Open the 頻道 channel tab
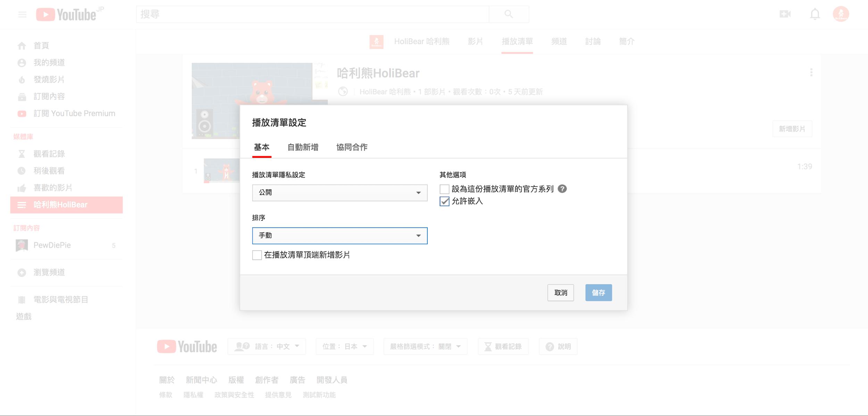 tap(559, 42)
